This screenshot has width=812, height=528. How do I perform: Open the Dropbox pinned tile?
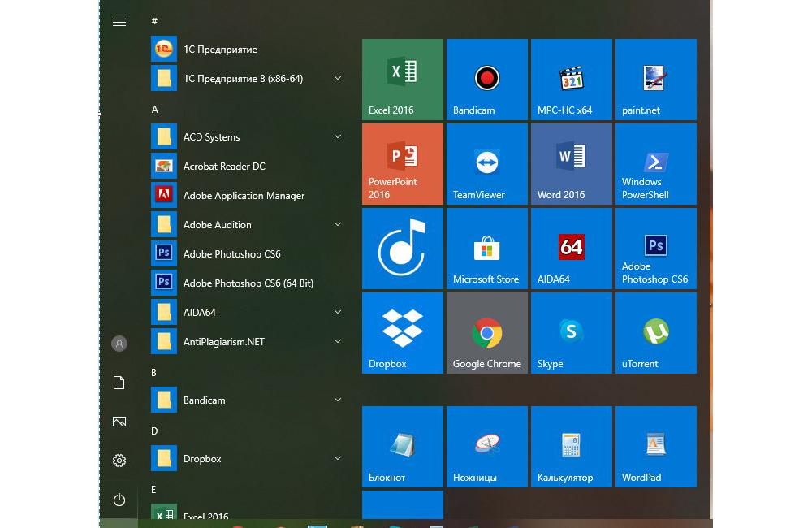tap(403, 333)
